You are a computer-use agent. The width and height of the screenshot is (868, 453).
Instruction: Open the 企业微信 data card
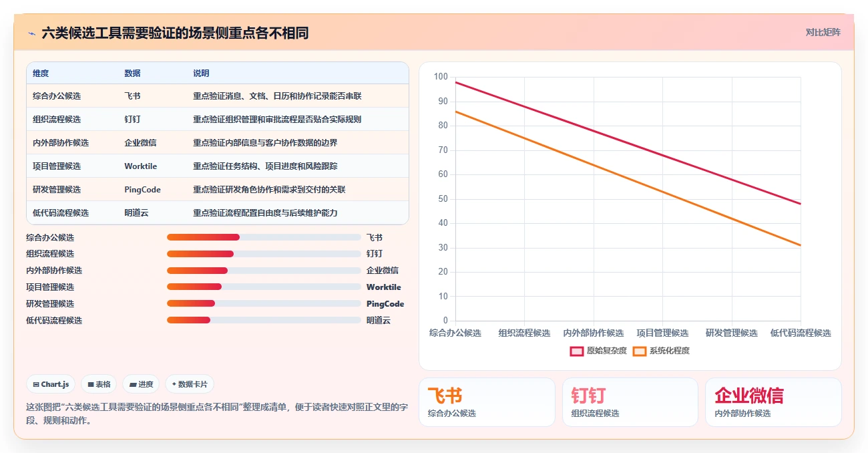coord(773,402)
